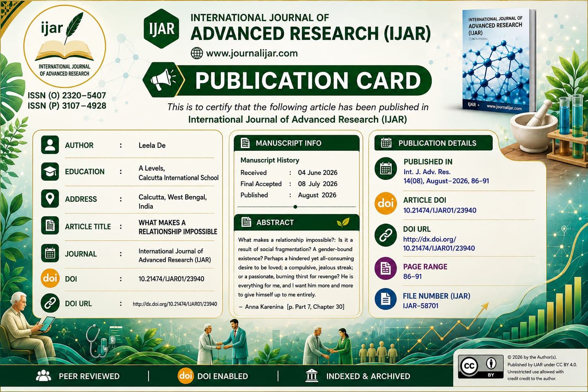Image resolution: width=588 pixels, height=392 pixels.
Task: Click the orange doi icon beside DOI Enabled
Action: [x=186, y=376]
